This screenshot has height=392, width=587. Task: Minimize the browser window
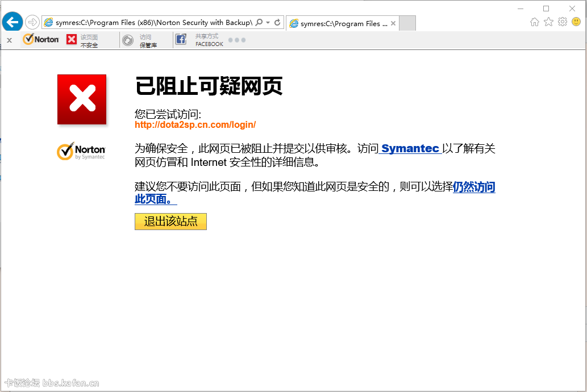coord(521,8)
